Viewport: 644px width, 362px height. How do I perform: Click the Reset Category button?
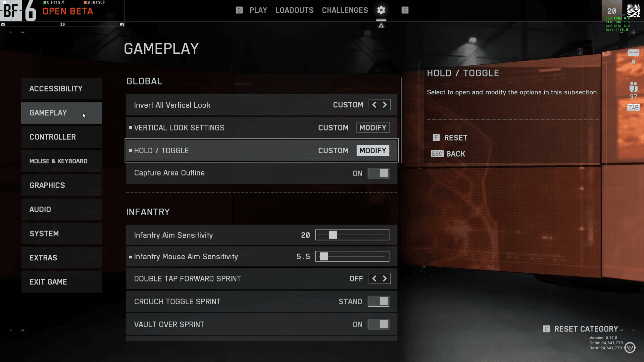point(586,329)
